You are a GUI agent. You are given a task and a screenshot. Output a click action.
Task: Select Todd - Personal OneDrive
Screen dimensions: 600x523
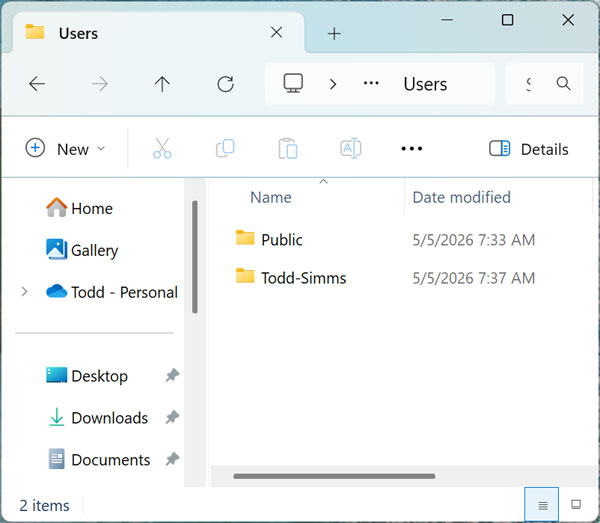(x=111, y=292)
